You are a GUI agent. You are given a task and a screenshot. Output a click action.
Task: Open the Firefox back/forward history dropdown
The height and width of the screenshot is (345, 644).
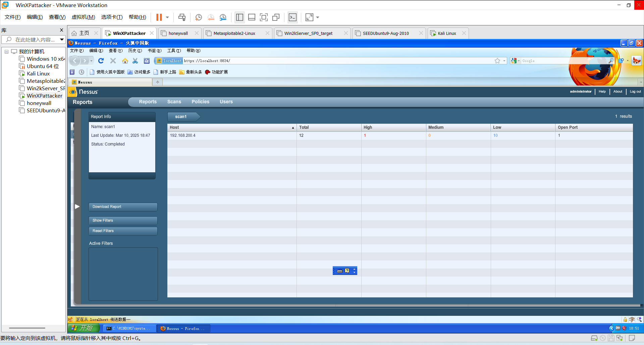[x=92, y=61]
